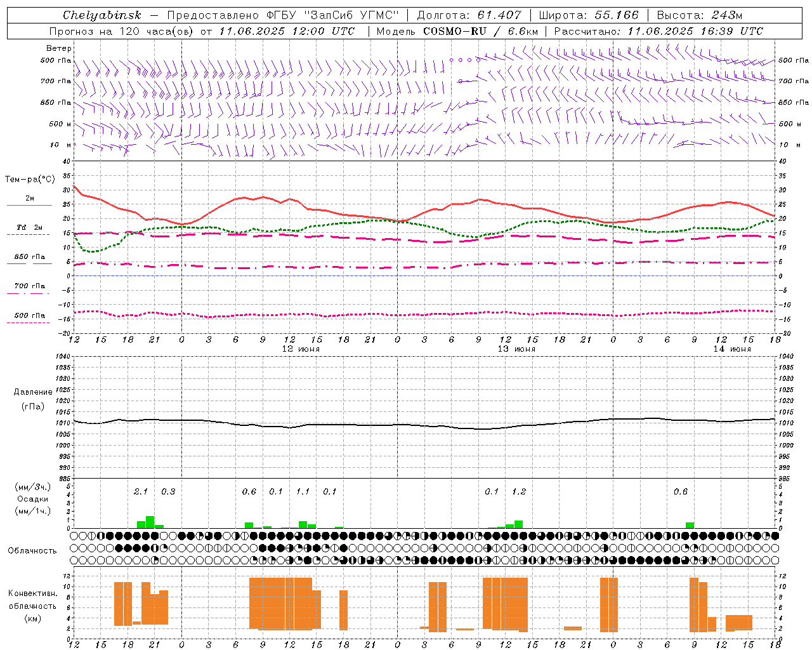812x650 pixels.
Task: Click the '2.1' precipitation total value
Action: 141,491
